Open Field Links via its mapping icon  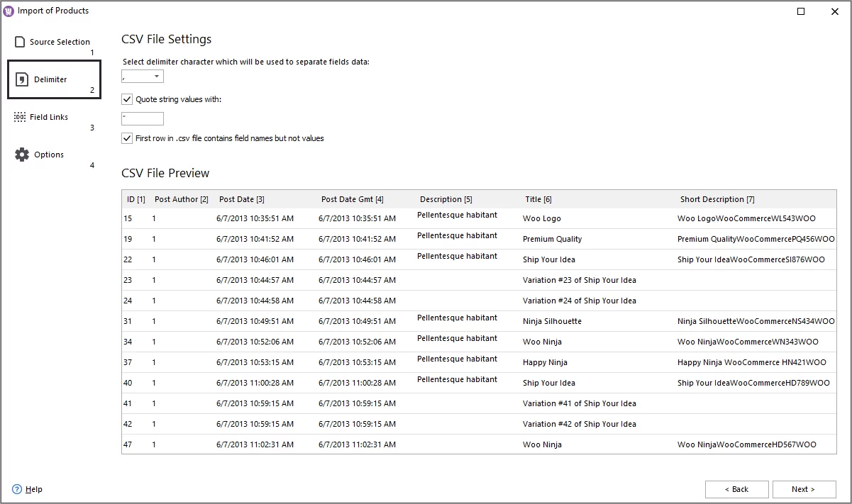(x=19, y=116)
